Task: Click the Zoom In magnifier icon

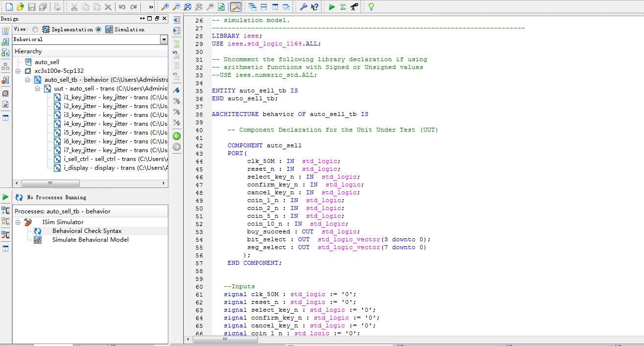Action: tap(165, 7)
